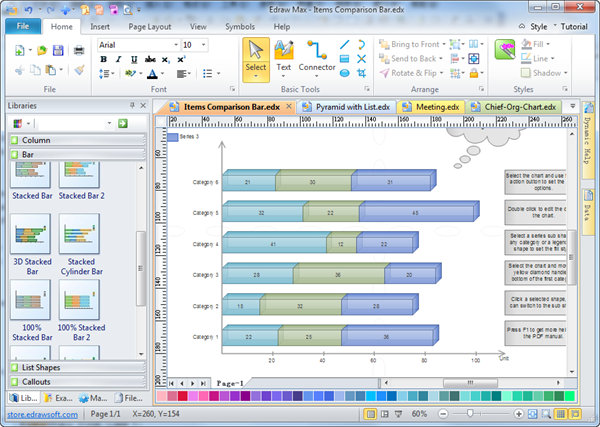Click the File button
The height and width of the screenshot is (427, 600).
pos(22,25)
